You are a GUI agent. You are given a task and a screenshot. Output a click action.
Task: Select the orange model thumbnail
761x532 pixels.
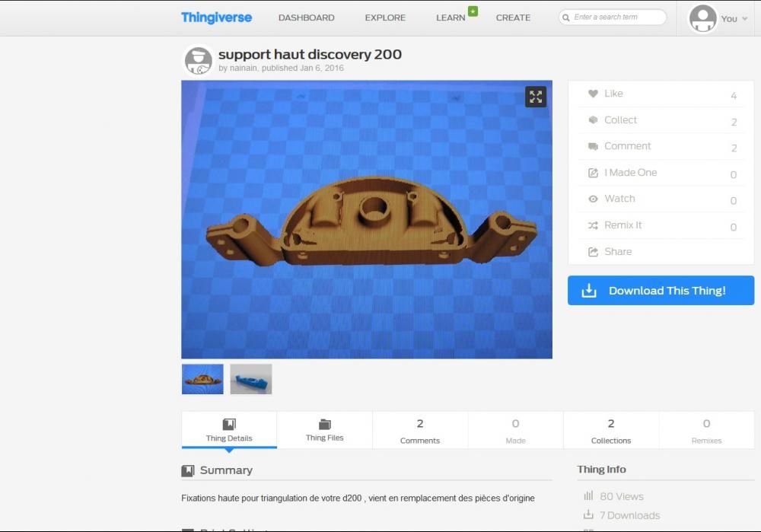[202, 379]
